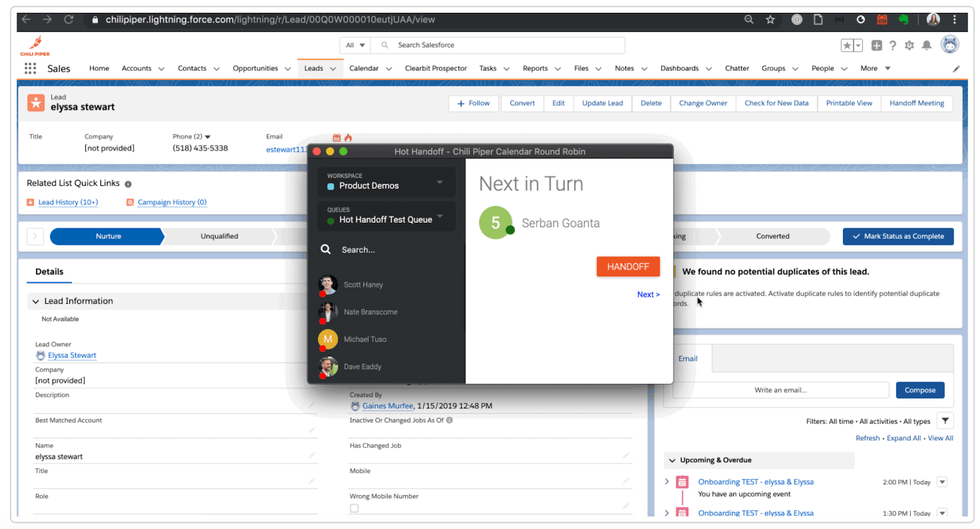The image size is (980, 529).
Task: Select the Nurture status stage
Action: tap(108, 236)
